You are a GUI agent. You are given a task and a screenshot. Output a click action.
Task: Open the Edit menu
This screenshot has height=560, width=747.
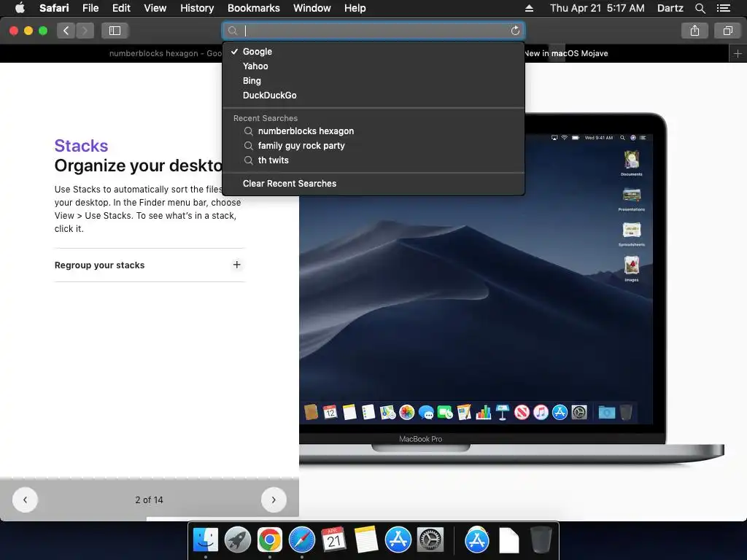(121, 8)
